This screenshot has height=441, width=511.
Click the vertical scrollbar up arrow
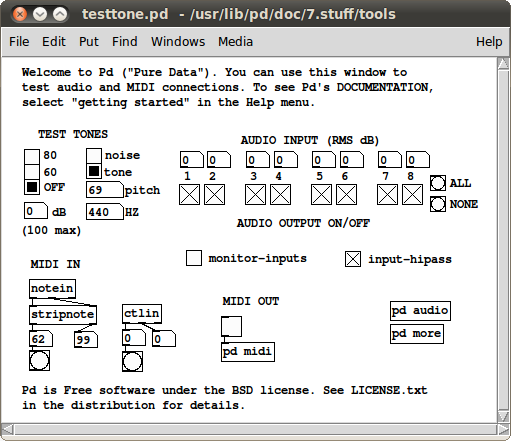[x=503, y=64]
